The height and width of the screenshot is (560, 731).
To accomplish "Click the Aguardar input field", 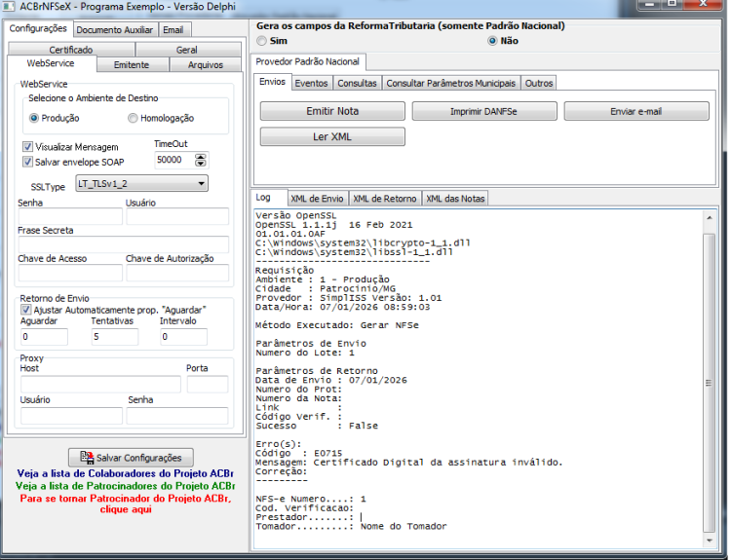I will [44, 337].
